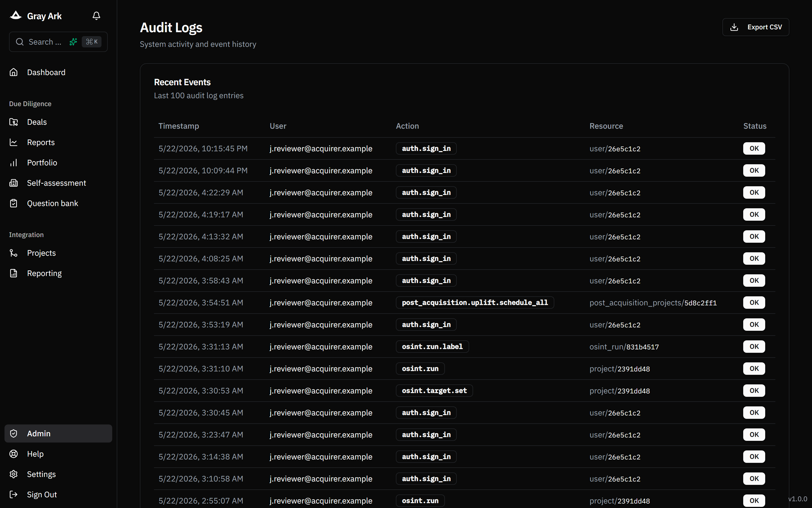Click the osint.target.set action badge

(x=434, y=391)
